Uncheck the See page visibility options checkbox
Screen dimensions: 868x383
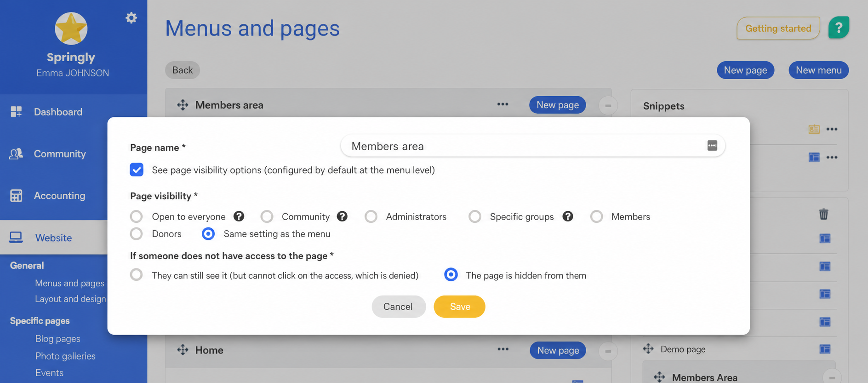137,170
